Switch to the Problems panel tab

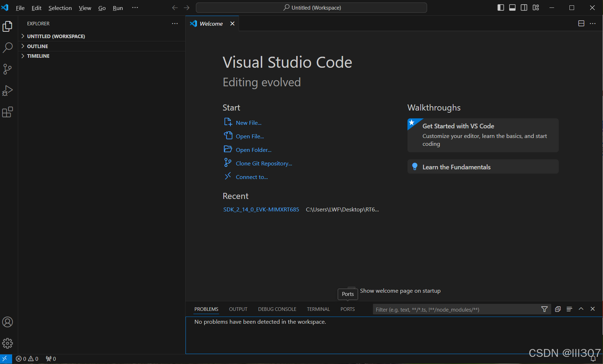pyautogui.click(x=206, y=309)
